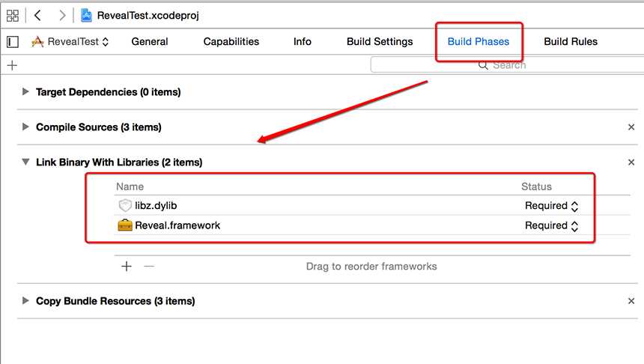Viewport: 644px width, 364px height.
Task: Delete the Link Binary With Libraries phase
Action: point(631,162)
